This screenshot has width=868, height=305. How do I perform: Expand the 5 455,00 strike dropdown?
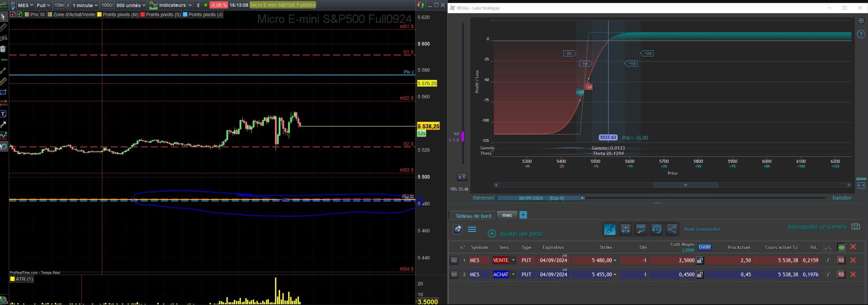(x=615, y=274)
